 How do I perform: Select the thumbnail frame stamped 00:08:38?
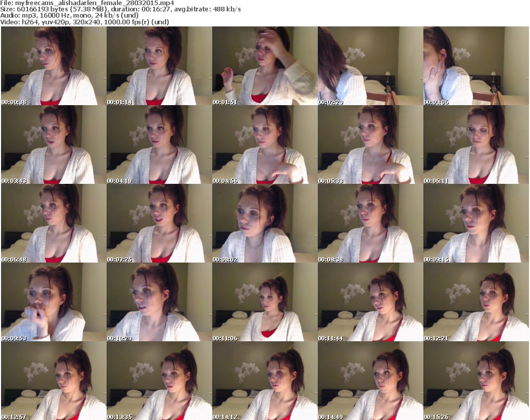pos(370,223)
